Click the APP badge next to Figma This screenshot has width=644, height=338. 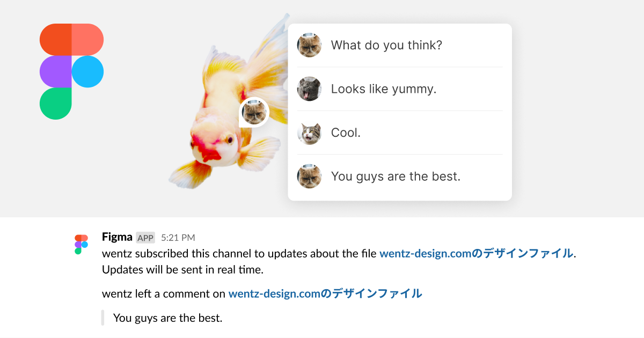(146, 237)
